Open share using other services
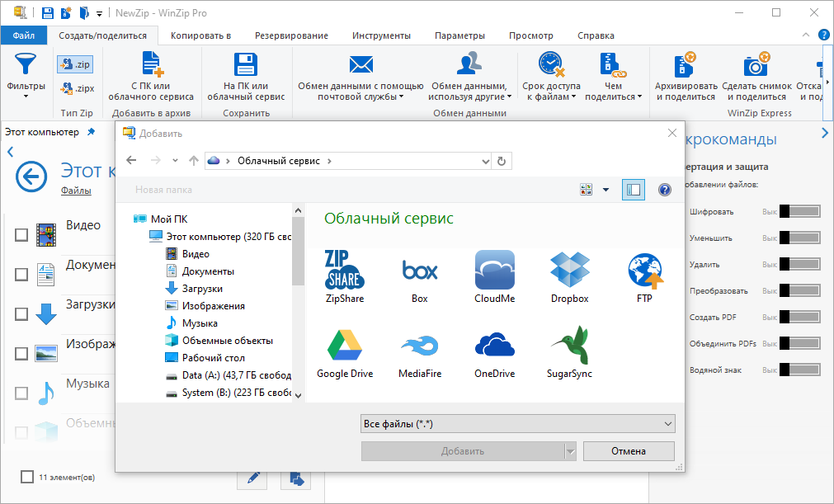This screenshot has width=834, height=504. [x=469, y=76]
